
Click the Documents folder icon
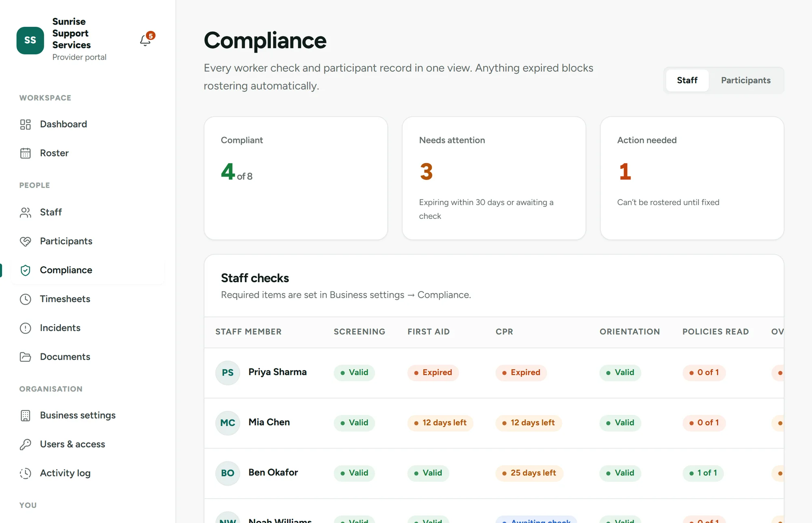point(26,357)
